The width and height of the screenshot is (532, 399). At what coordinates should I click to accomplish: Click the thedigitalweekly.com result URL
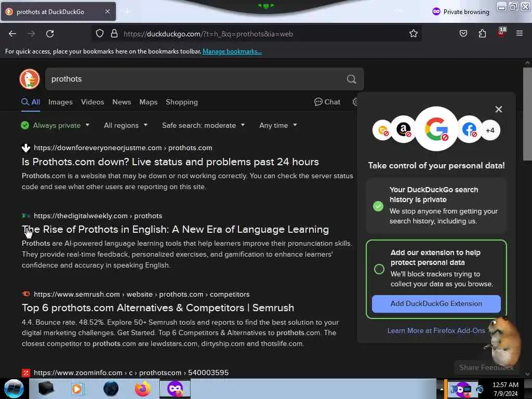[x=98, y=216]
